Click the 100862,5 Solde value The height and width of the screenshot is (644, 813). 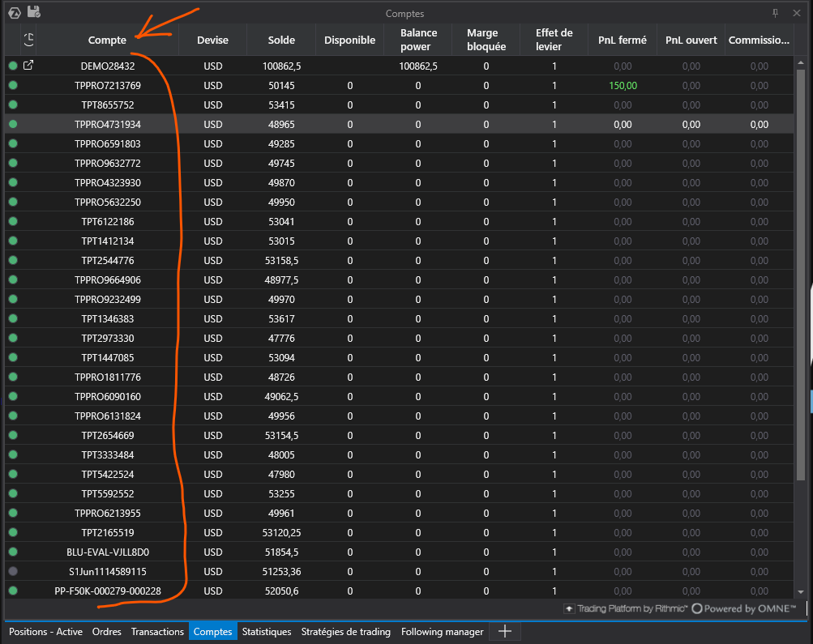point(281,66)
